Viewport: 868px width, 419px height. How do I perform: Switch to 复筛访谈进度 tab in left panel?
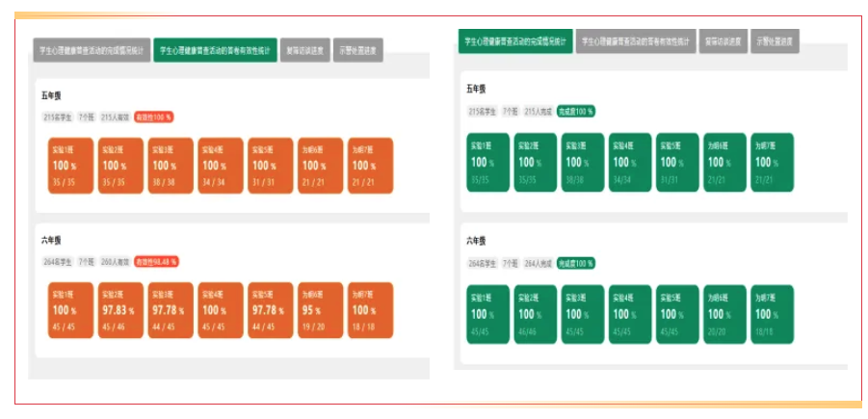[304, 50]
